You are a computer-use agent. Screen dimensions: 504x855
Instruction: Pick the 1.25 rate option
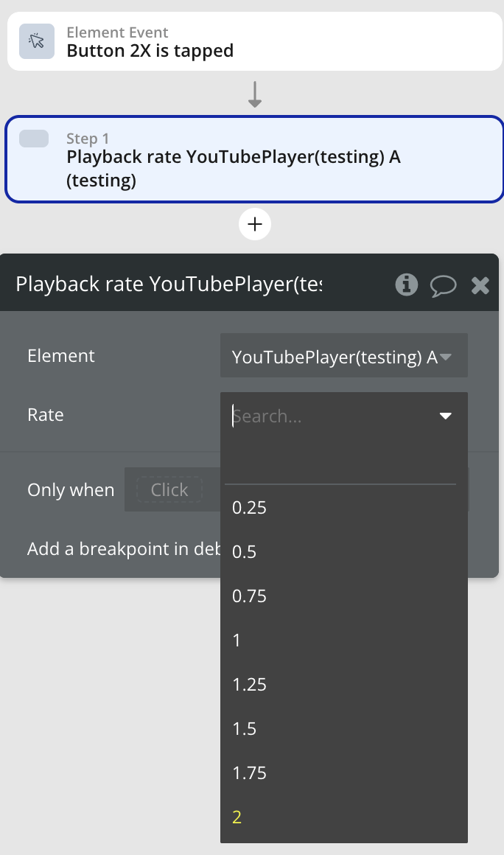[x=249, y=685]
